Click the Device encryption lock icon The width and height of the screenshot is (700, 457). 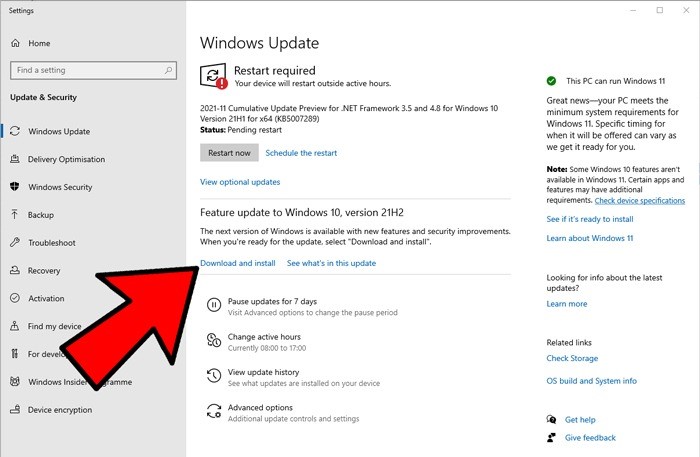coord(15,409)
